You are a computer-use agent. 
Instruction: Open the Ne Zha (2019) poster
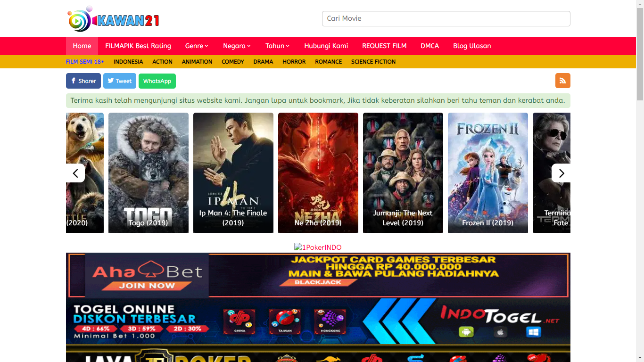click(x=318, y=173)
